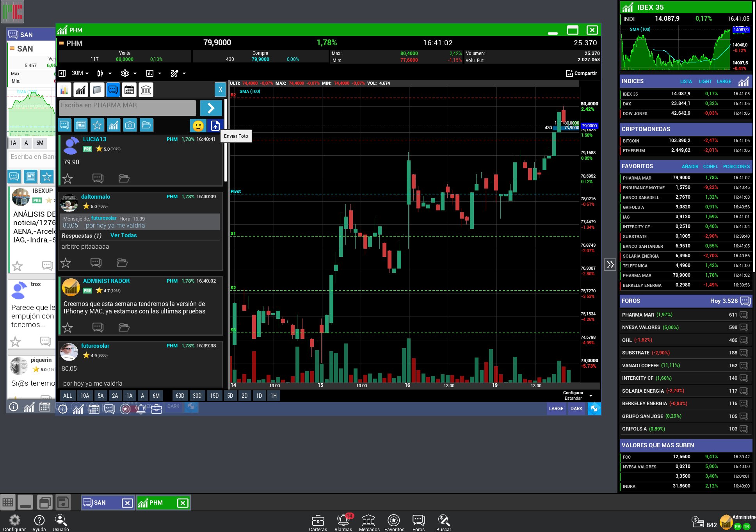Open the 30M timeframe dropdown
This screenshot has width=756, height=532.
(80, 73)
